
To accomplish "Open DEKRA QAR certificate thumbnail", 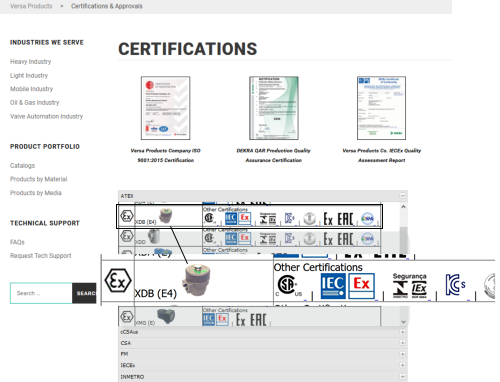I will point(274,108).
